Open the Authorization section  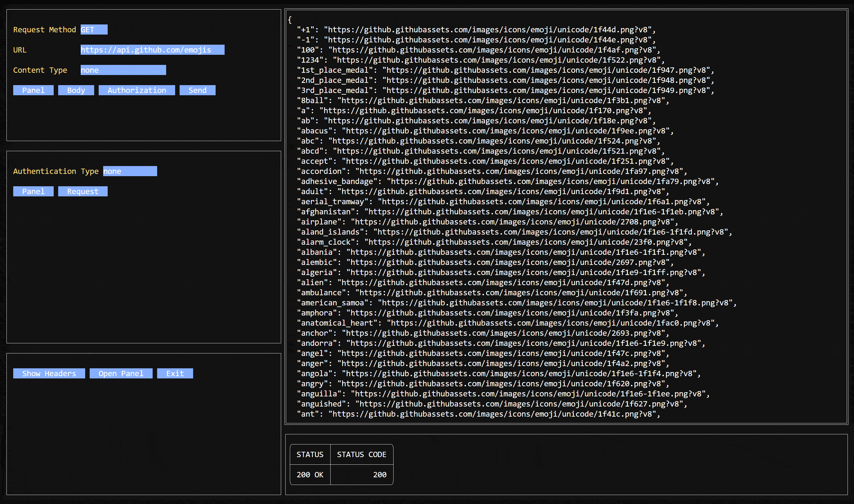(136, 90)
